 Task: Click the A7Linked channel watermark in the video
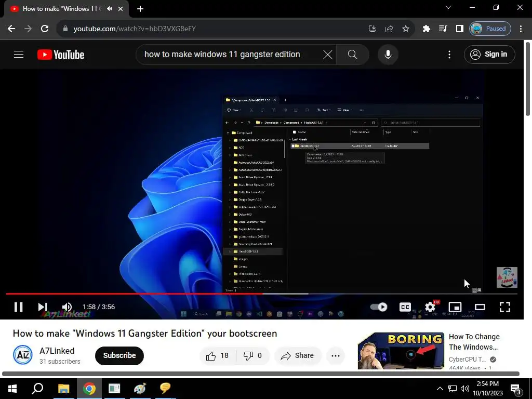[507, 277]
